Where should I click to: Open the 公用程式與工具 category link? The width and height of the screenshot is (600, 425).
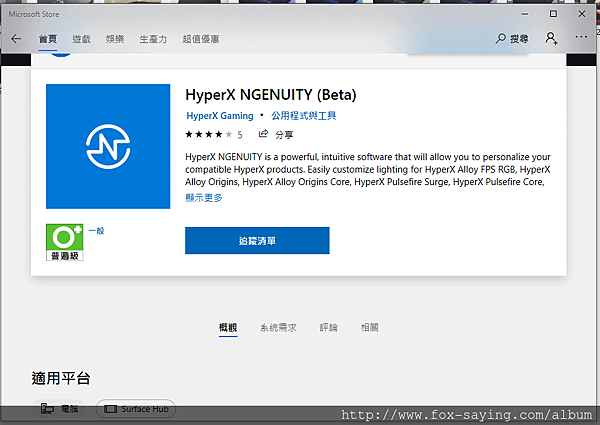tap(303, 116)
